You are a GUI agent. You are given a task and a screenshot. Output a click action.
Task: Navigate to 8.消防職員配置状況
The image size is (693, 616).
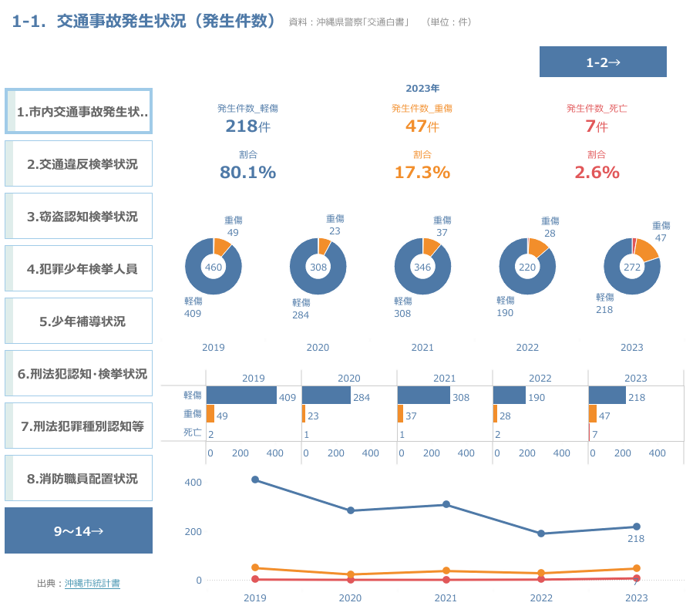click(79, 478)
